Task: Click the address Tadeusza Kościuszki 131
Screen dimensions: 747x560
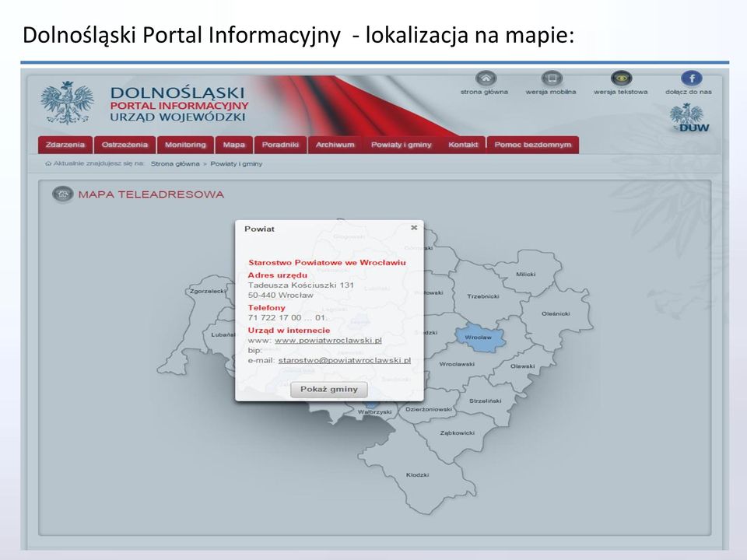Action: (300, 285)
